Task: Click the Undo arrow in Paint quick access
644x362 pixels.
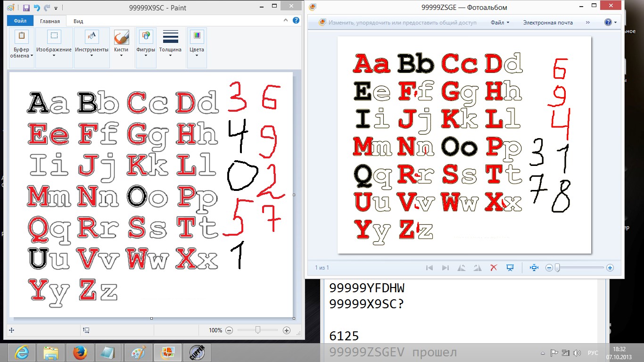Action: [x=36, y=8]
